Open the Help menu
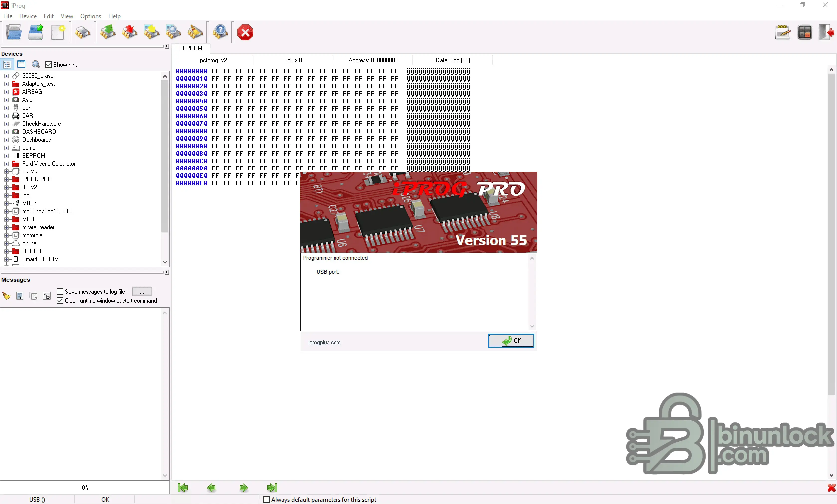 (x=114, y=16)
